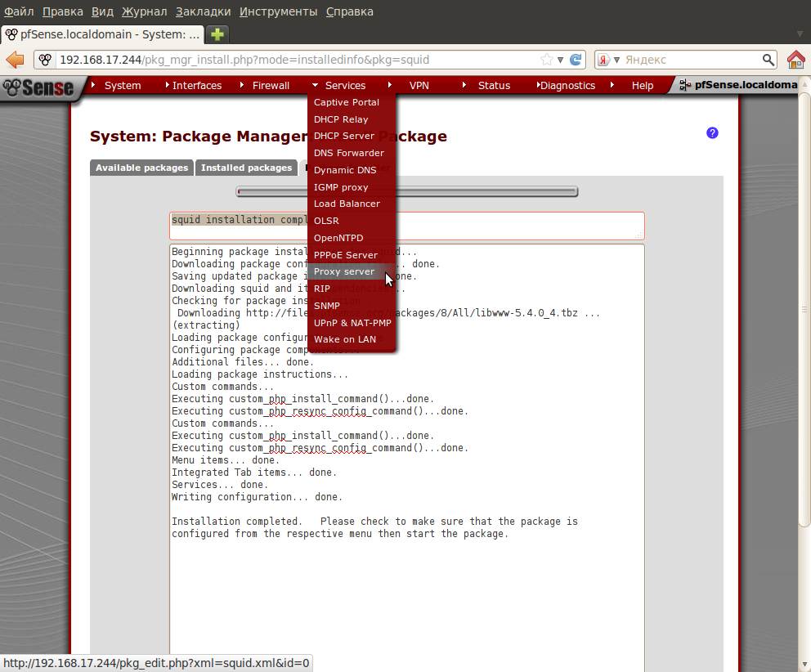Open the Журнал browser menu
Viewport: 811px width, 672px height.
pos(145,11)
